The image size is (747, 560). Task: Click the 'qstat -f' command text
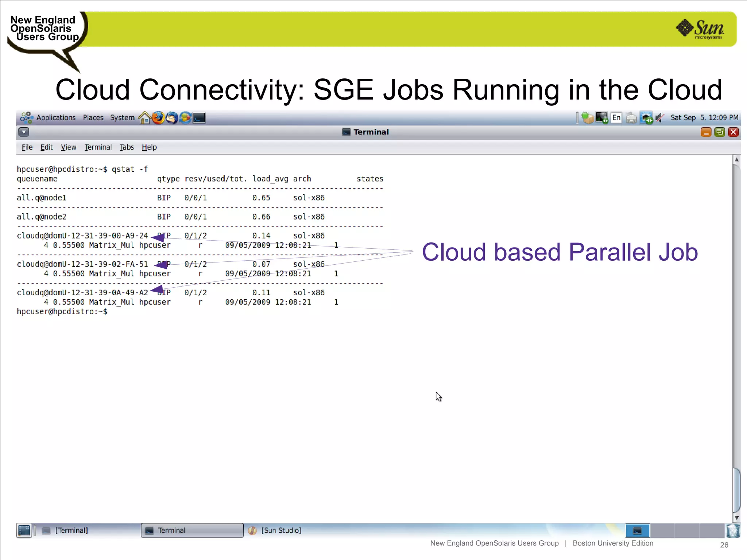130,169
